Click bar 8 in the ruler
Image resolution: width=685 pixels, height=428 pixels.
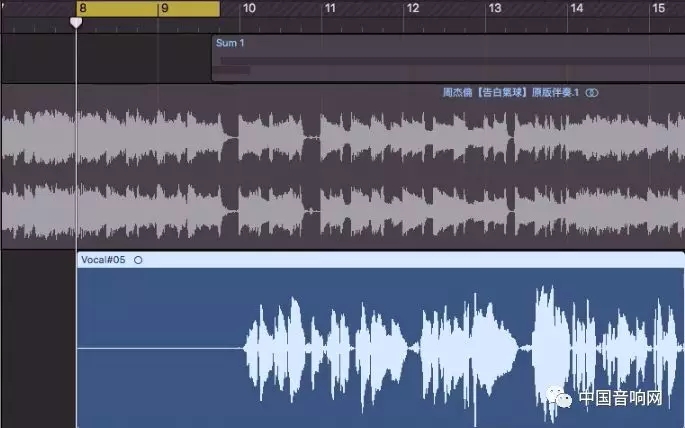click(83, 8)
